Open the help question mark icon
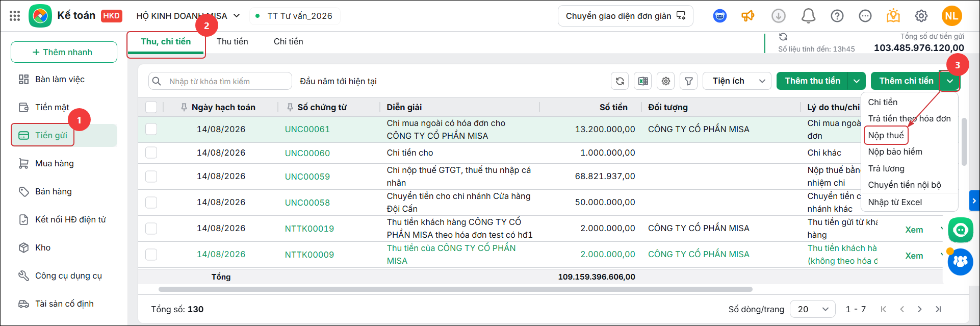This screenshot has width=980, height=326. click(837, 16)
